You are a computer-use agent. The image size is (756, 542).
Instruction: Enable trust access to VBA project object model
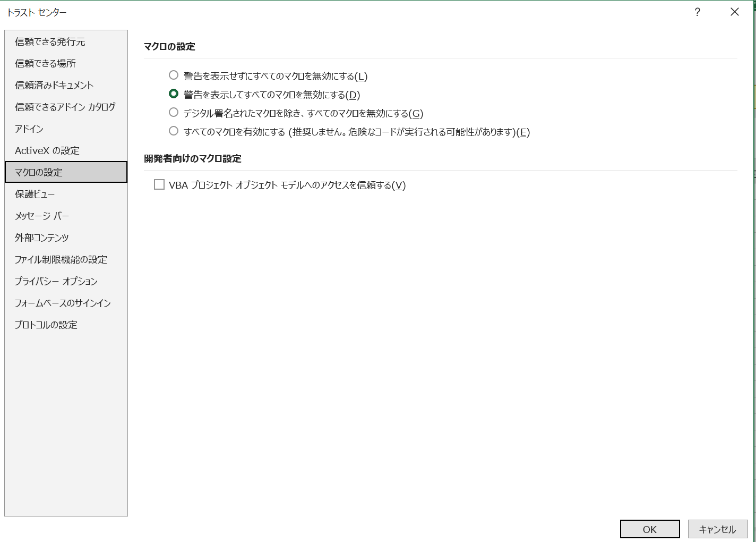(x=159, y=185)
